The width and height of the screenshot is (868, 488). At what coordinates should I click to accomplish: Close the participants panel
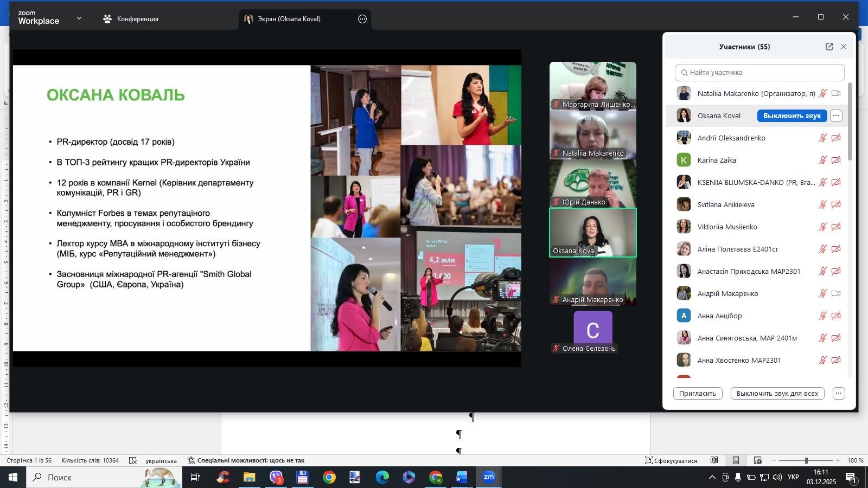[844, 47]
